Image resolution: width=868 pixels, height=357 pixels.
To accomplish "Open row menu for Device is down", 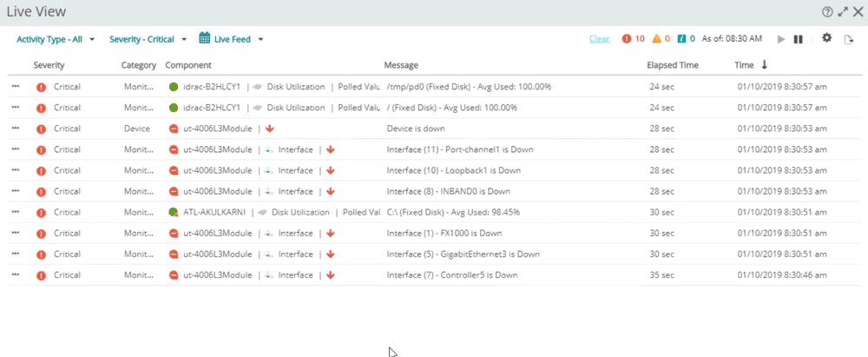I will [x=16, y=128].
